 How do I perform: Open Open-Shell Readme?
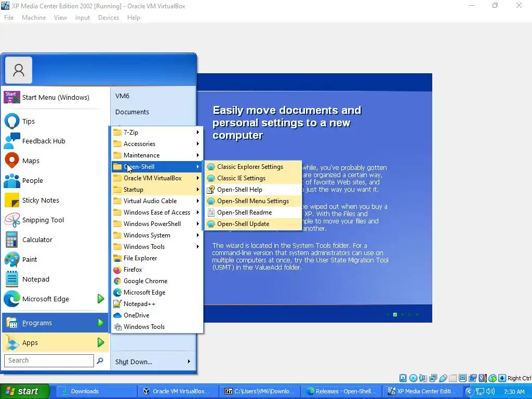253,212
